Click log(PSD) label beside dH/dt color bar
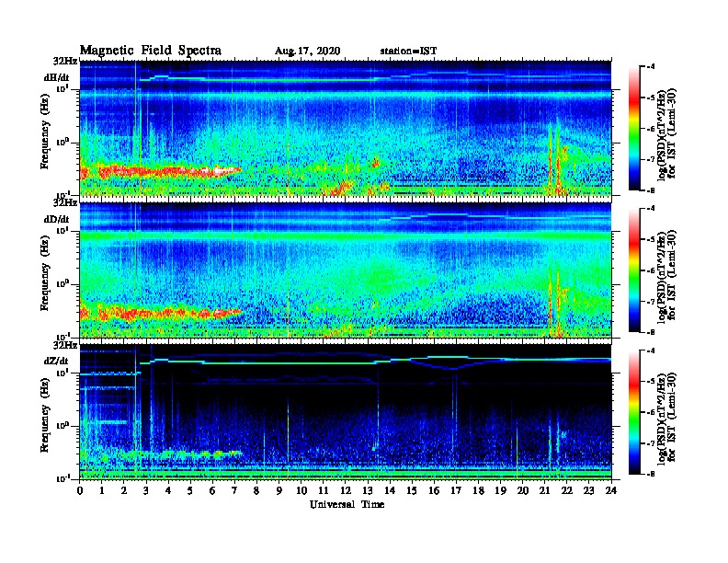The width and height of the screenshot is (728, 563). tap(666, 133)
